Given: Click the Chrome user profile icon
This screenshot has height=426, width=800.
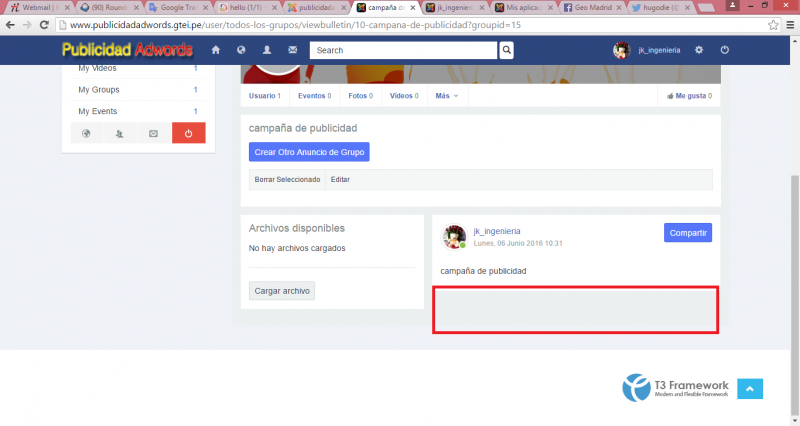Looking at the screenshot, I should point(732,5).
